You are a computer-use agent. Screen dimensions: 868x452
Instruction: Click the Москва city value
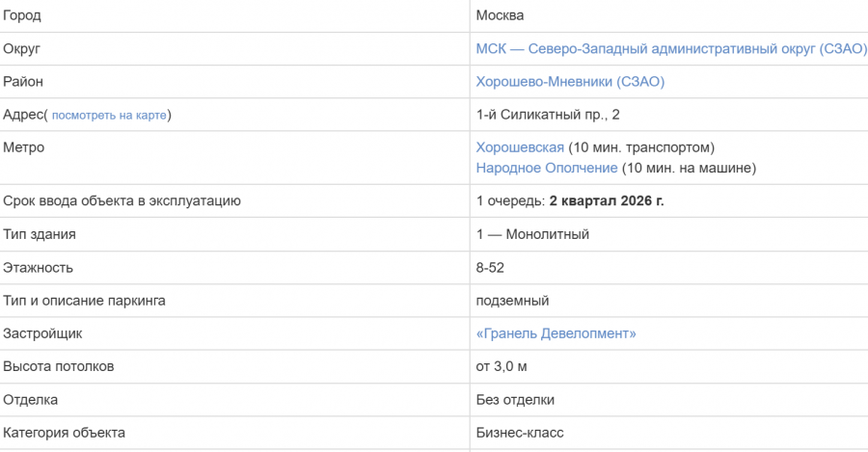pyautogui.click(x=500, y=15)
